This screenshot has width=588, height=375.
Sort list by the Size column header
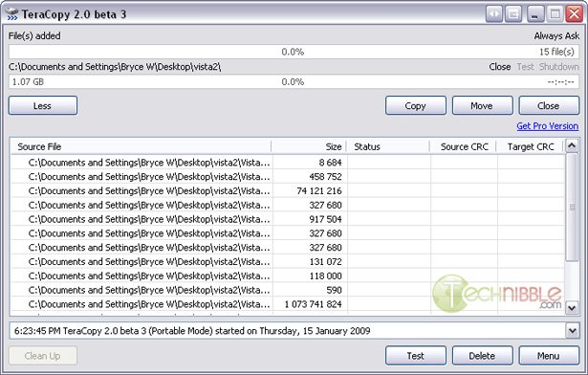tap(309, 146)
